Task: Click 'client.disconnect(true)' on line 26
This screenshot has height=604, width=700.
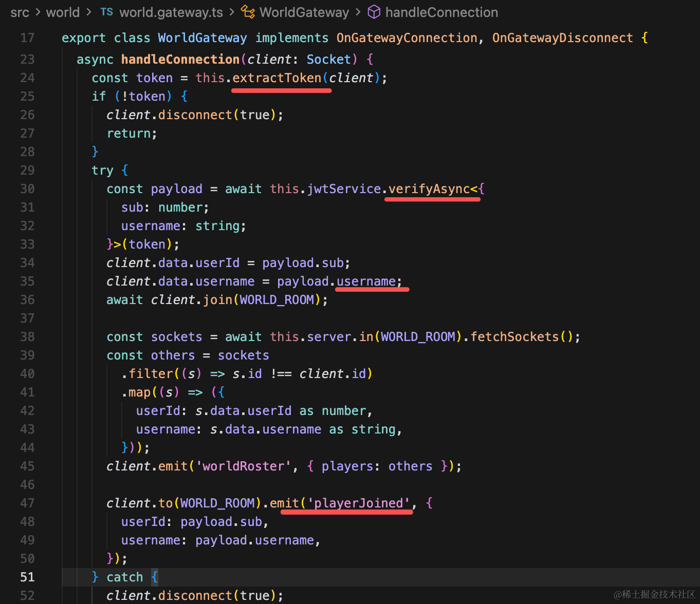Action: (191, 115)
